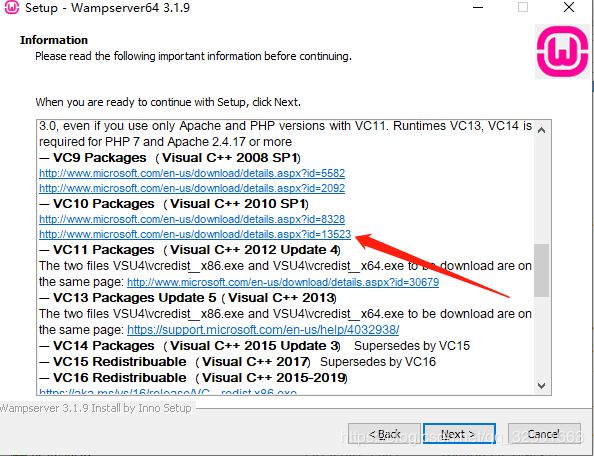The width and height of the screenshot is (594, 456).
Task: Open the VC10 link ending in id=8328
Action: [x=192, y=219]
